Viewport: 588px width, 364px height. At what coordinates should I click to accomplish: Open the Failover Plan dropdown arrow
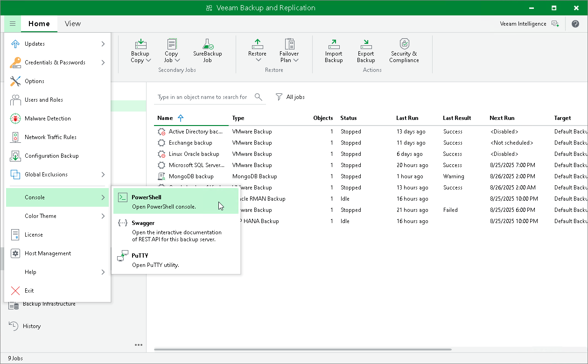click(x=296, y=60)
